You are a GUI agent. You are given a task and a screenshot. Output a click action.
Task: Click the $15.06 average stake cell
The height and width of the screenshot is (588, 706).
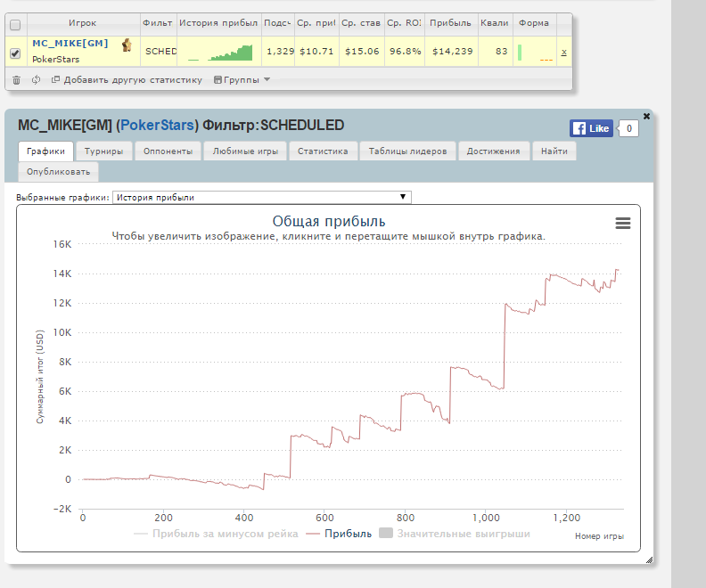click(362, 52)
